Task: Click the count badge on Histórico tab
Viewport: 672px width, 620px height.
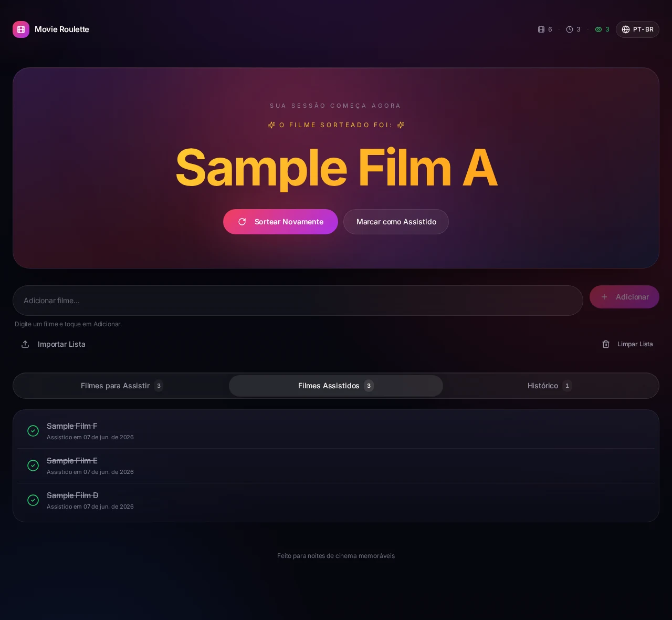Action: tap(567, 386)
